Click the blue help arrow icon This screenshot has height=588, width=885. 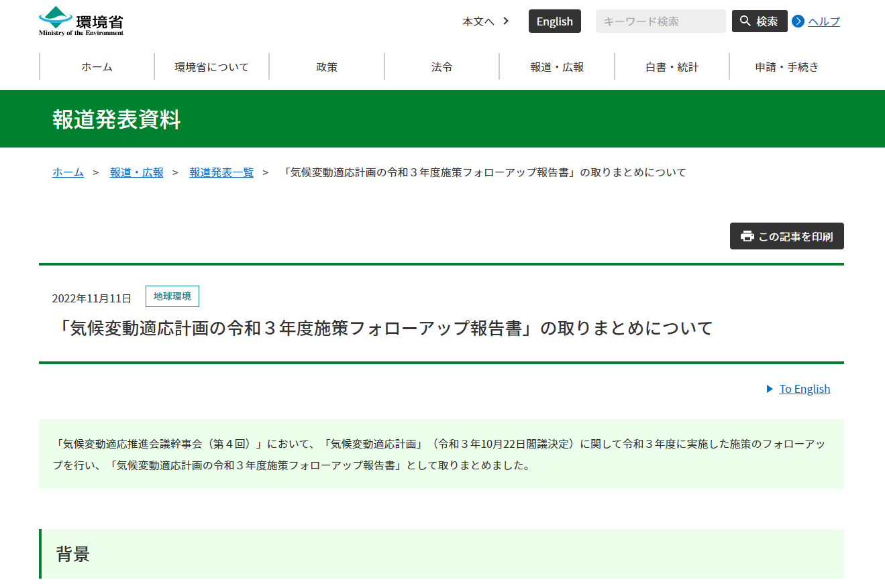[x=798, y=21]
